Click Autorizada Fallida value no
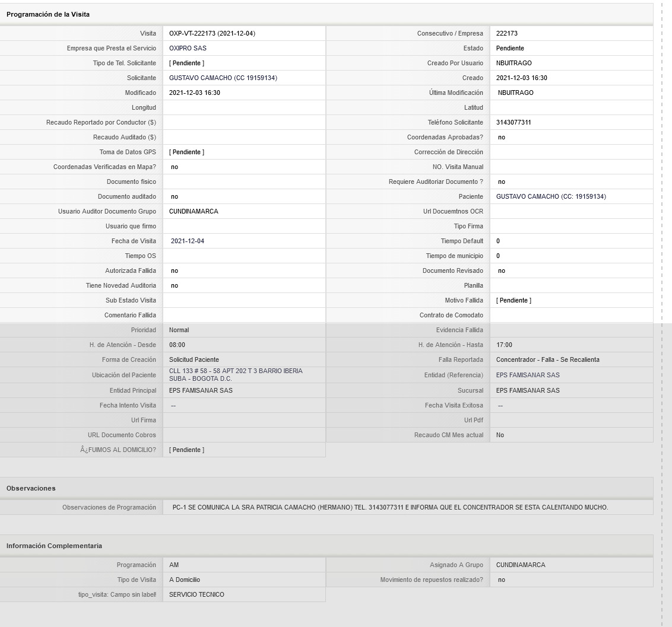The width and height of the screenshot is (672, 627). click(x=175, y=270)
